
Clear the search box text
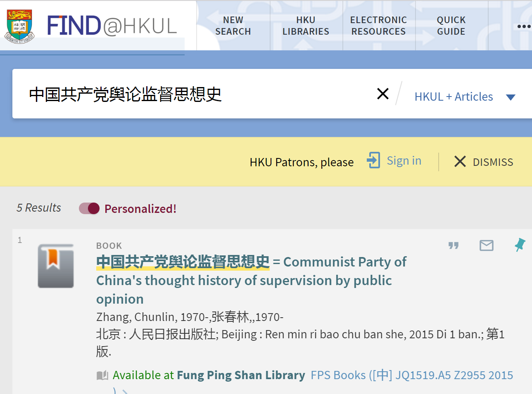[383, 94]
